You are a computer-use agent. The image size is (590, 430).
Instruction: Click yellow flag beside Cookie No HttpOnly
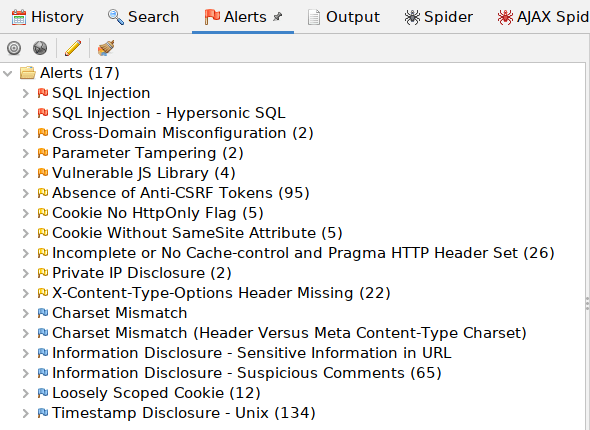[x=43, y=213]
